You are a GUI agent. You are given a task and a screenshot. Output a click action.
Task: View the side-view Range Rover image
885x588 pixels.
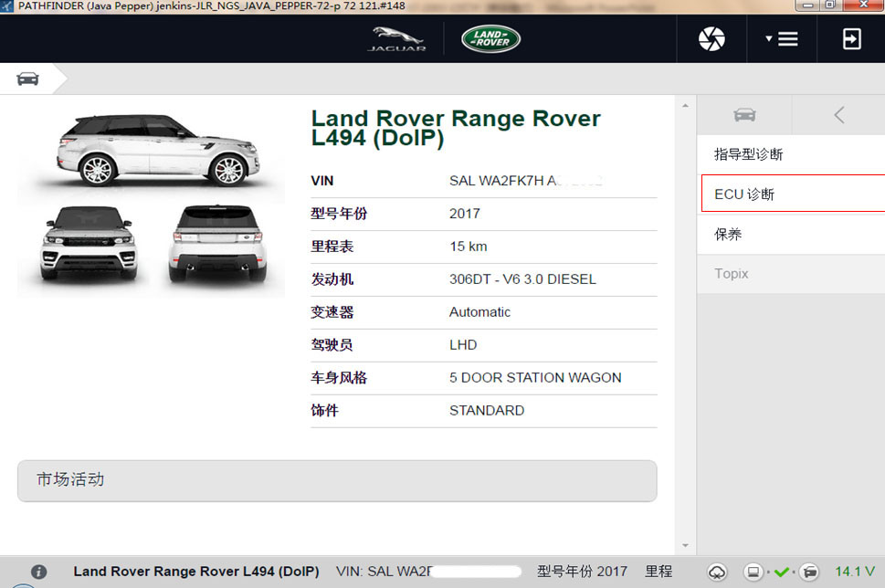tap(157, 151)
